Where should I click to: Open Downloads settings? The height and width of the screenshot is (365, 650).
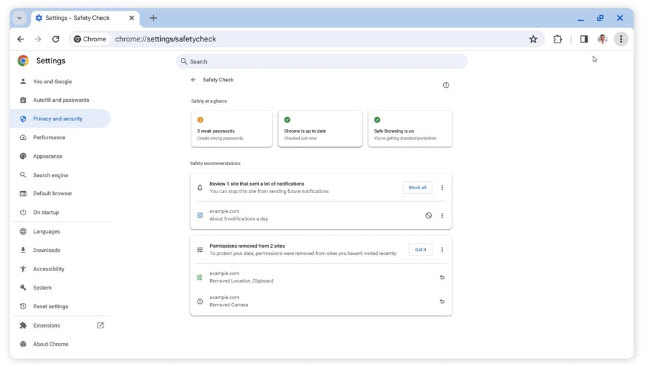pos(60,250)
